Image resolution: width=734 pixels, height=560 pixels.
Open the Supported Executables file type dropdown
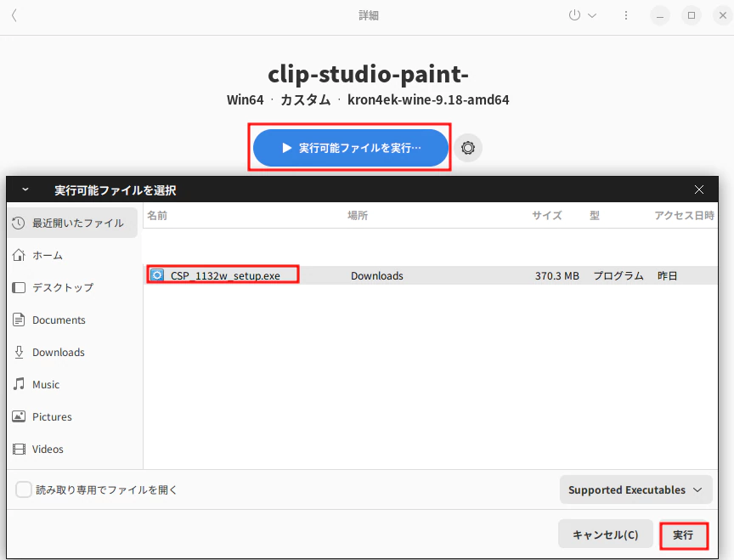click(635, 489)
